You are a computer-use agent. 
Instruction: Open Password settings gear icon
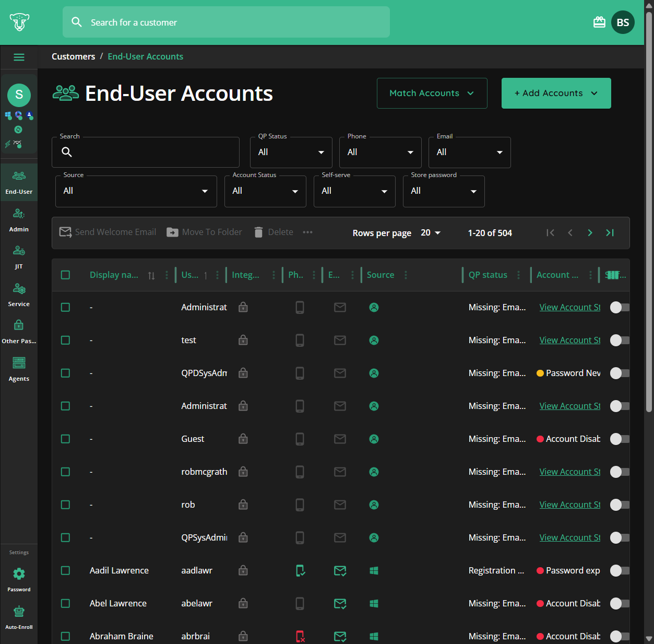click(19, 574)
